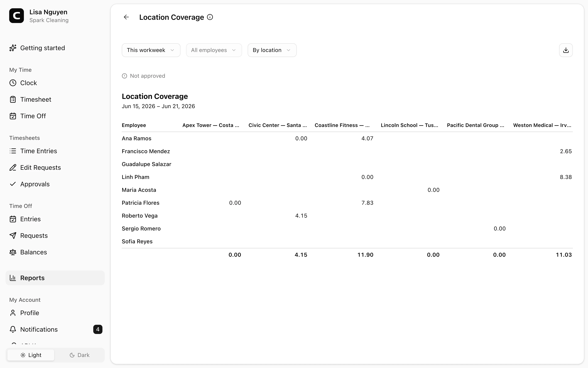
Task: Open the This workweek dropdown
Action: coord(151,50)
